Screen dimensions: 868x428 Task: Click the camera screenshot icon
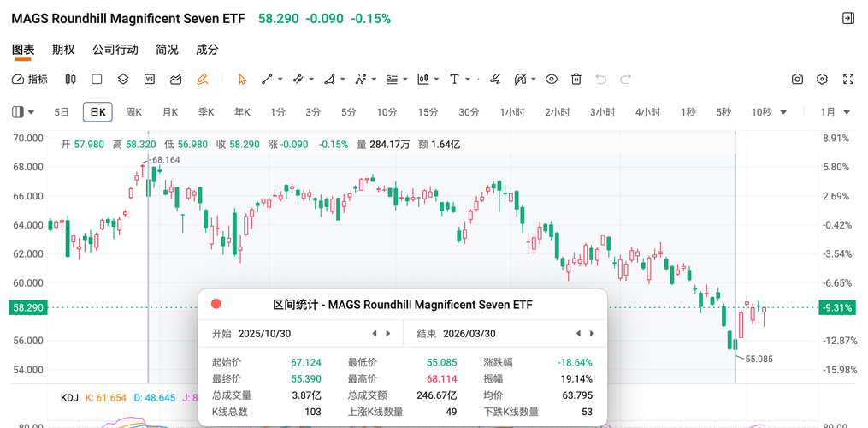pyautogui.click(x=797, y=79)
